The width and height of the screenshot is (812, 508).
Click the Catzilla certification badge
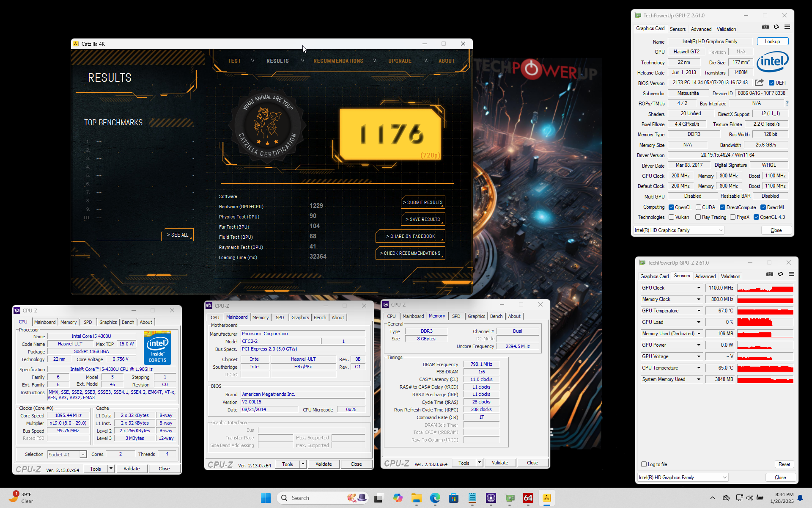267,125
